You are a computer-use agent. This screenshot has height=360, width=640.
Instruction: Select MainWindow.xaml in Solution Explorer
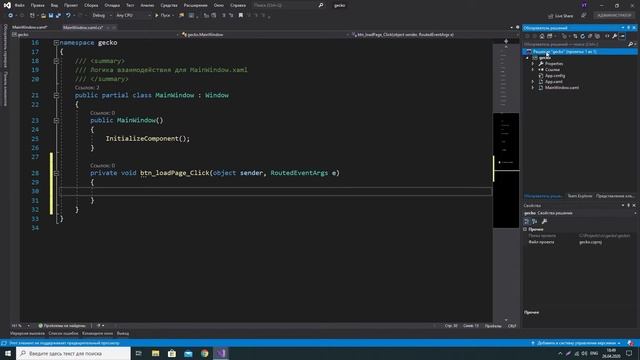click(x=562, y=88)
